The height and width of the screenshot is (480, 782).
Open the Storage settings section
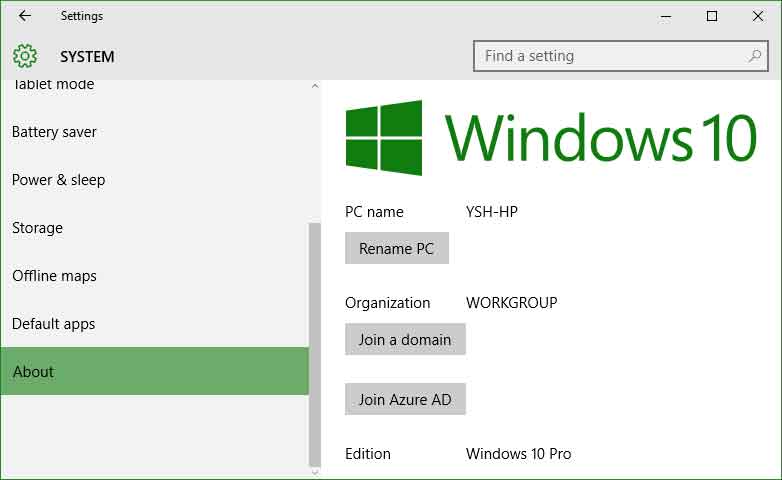pyautogui.click(x=37, y=228)
